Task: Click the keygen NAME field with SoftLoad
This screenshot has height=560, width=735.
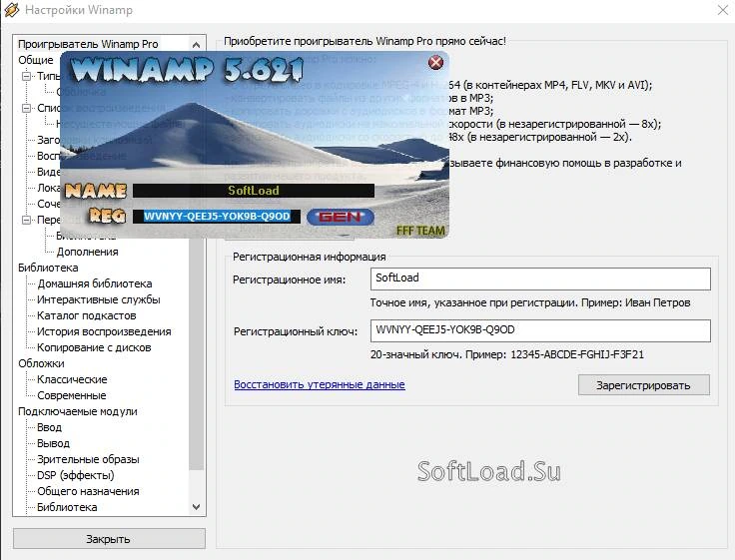Action: pos(254,191)
